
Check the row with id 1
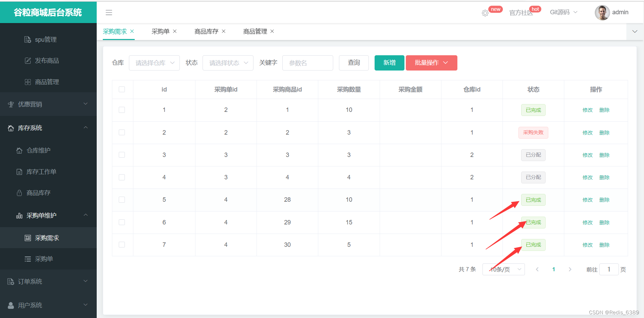tap(122, 110)
